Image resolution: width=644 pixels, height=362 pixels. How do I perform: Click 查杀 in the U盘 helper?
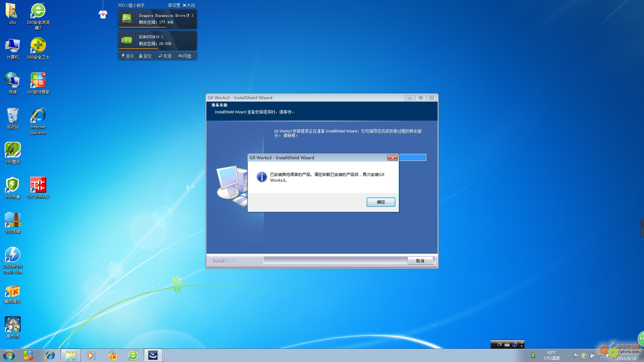[x=128, y=56]
